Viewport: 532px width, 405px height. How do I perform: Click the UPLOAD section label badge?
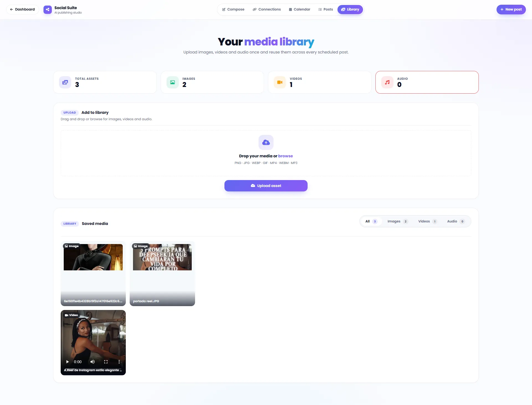tap(70, 112)
